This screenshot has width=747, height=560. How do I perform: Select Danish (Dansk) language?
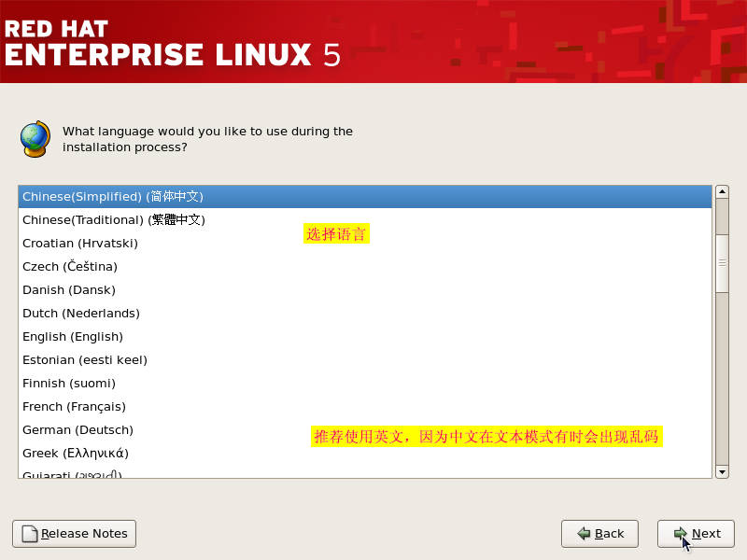365,290
